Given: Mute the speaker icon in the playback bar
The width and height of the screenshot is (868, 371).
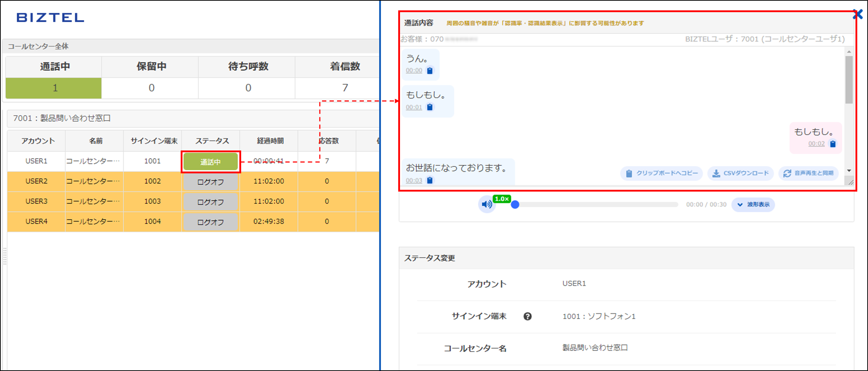Looking at the screenshot, I should [x=487, y=204].
